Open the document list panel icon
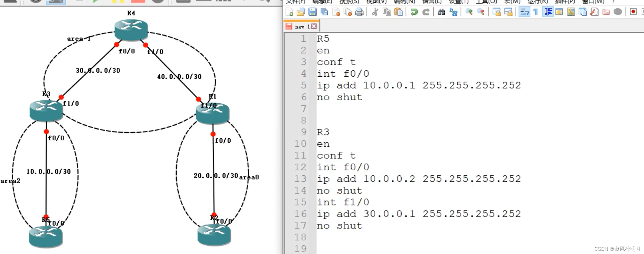644x254 pixels. 583,12
